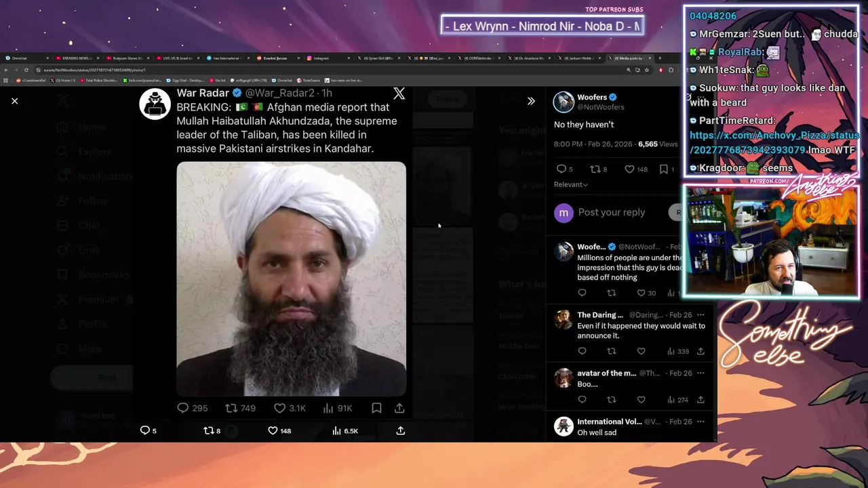Like heart with 148 in side panel
Screen dimensions: 868x488
point(629,169)
